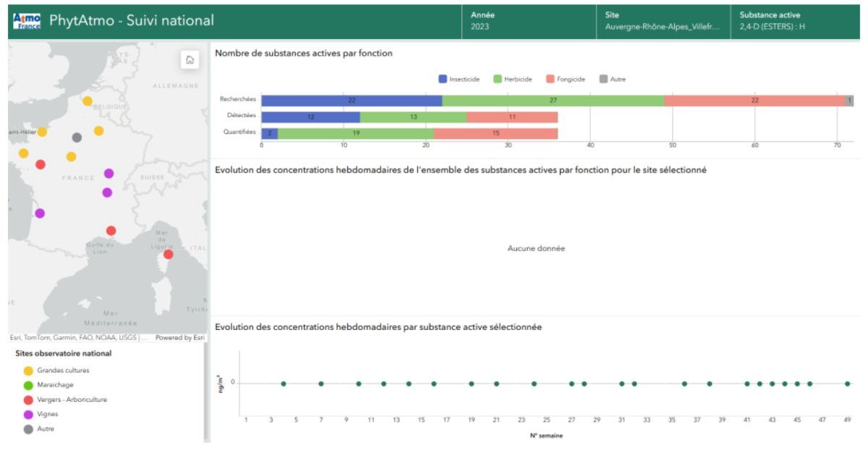Click the red site marker on Corsica

click(x=168, y=254)
